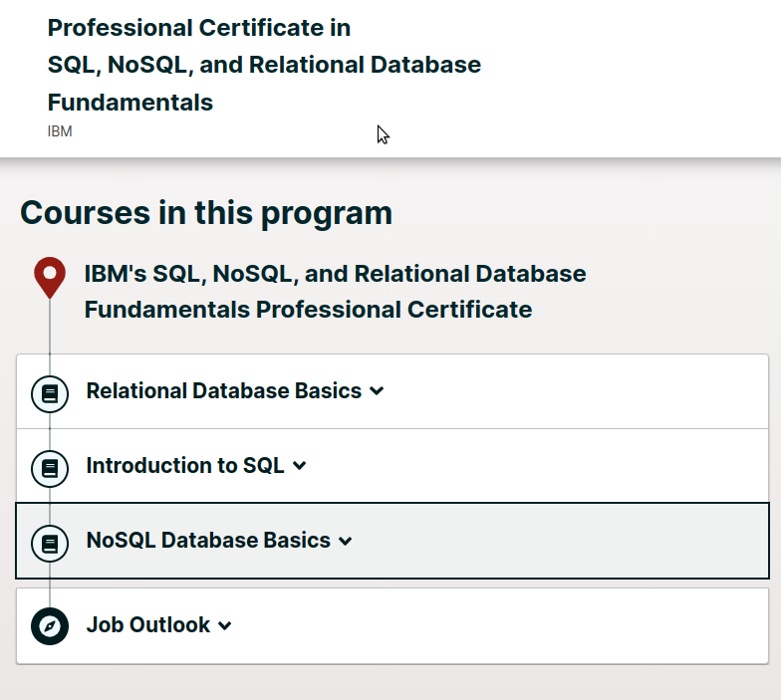The width and height of the screenshot is (781, 700).
Task: Click the Professional Certificate header title
Action: (263, 65)
